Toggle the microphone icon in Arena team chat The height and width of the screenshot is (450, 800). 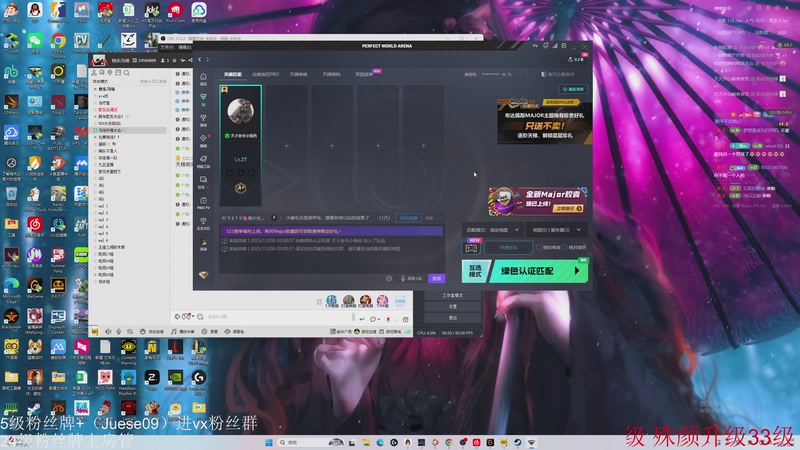tap(403, 279)
